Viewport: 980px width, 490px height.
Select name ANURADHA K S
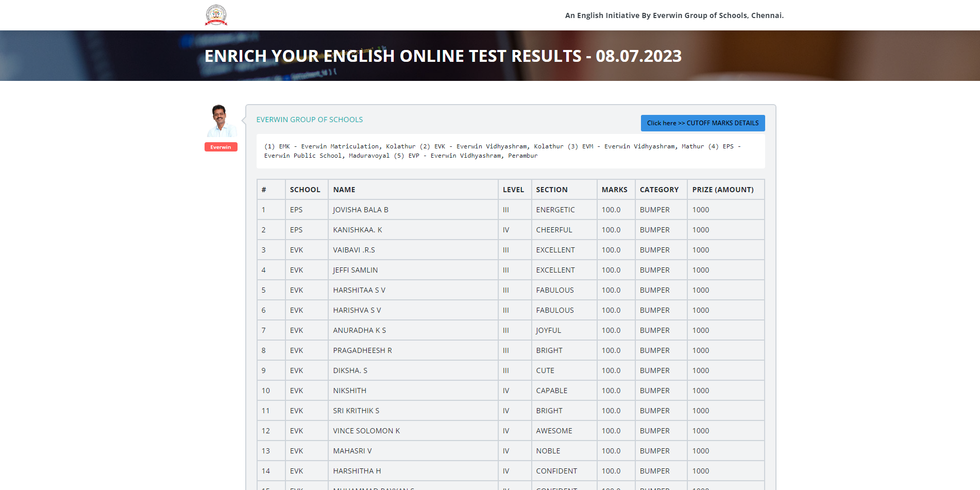pyautogui.click(x=360, y=330)
